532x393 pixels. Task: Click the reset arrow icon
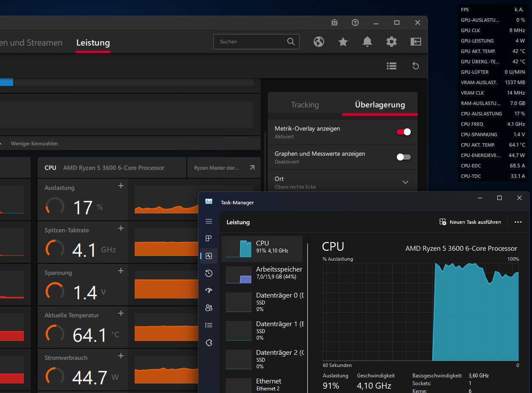click(415, 66)
